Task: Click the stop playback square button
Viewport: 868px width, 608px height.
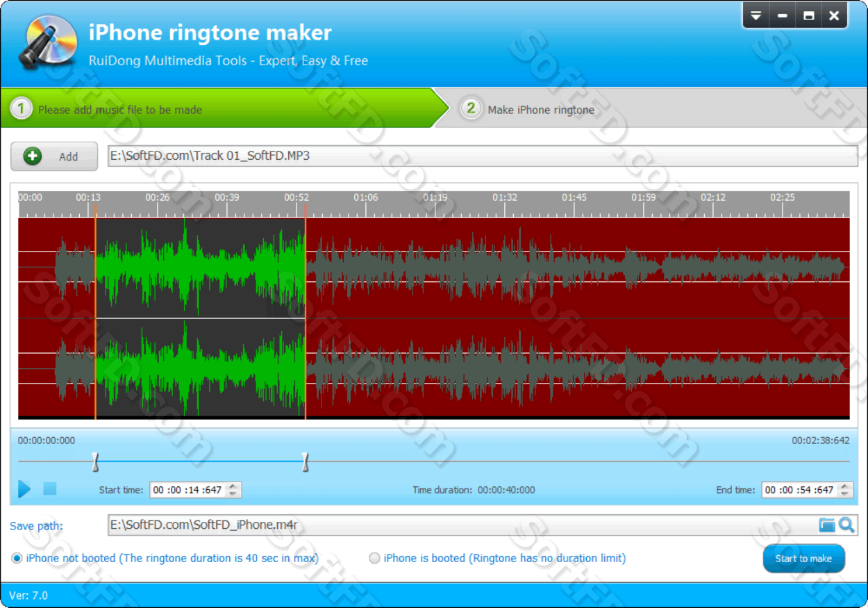Action: [50, 489]
